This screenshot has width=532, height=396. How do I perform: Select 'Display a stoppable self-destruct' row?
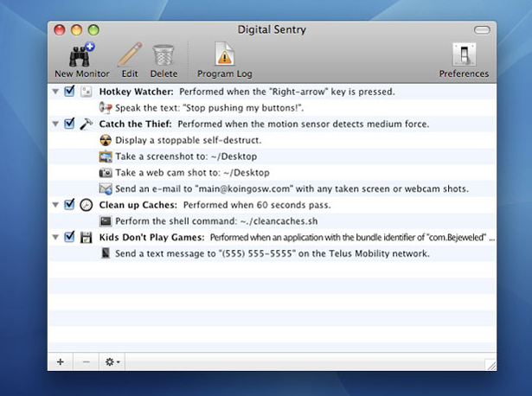[x=272, y=140]
